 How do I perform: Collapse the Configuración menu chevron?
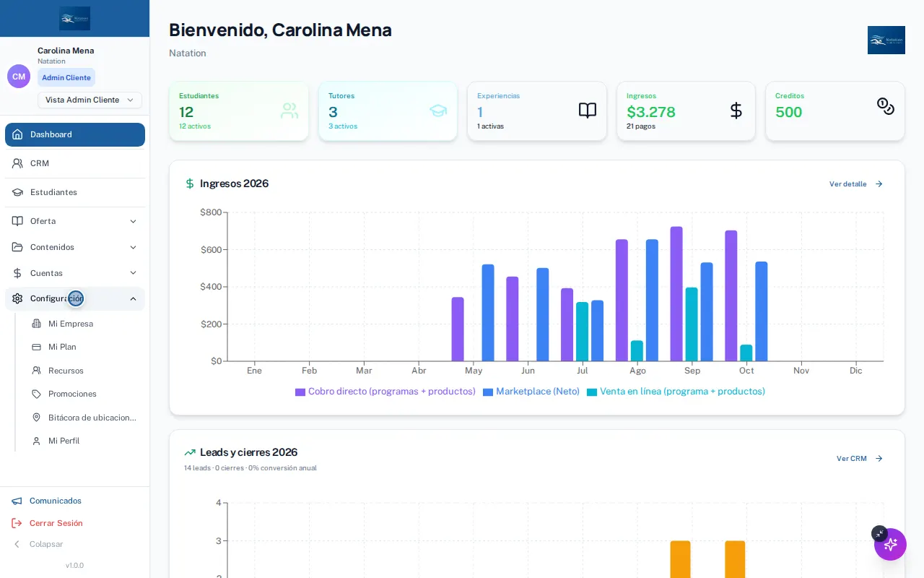[133, 298]
